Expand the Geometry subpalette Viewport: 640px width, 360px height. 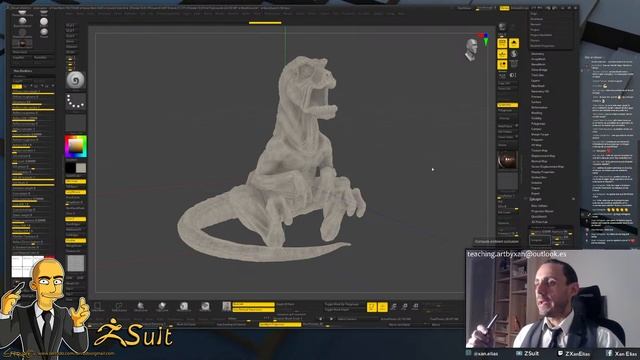coord(538,54)
